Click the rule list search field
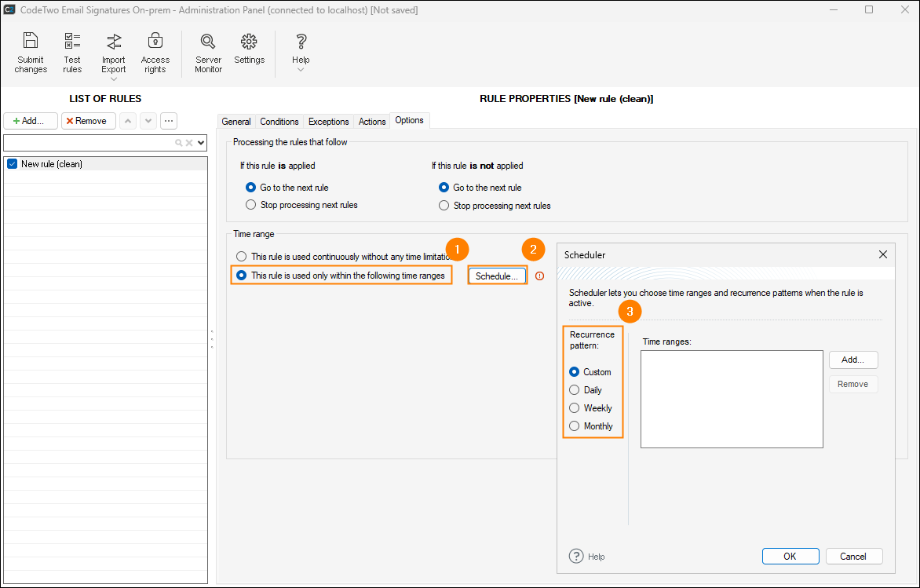 pyautogui.click(x=89, y=143)
